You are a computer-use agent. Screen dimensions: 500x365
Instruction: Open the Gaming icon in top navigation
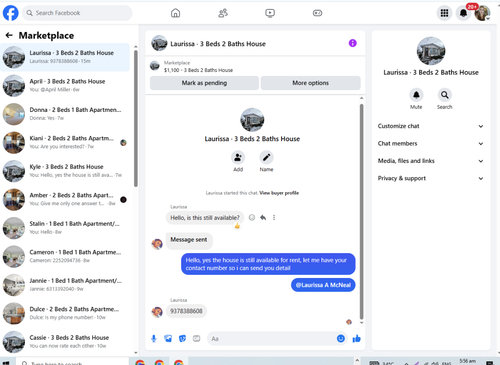(317, 13)
